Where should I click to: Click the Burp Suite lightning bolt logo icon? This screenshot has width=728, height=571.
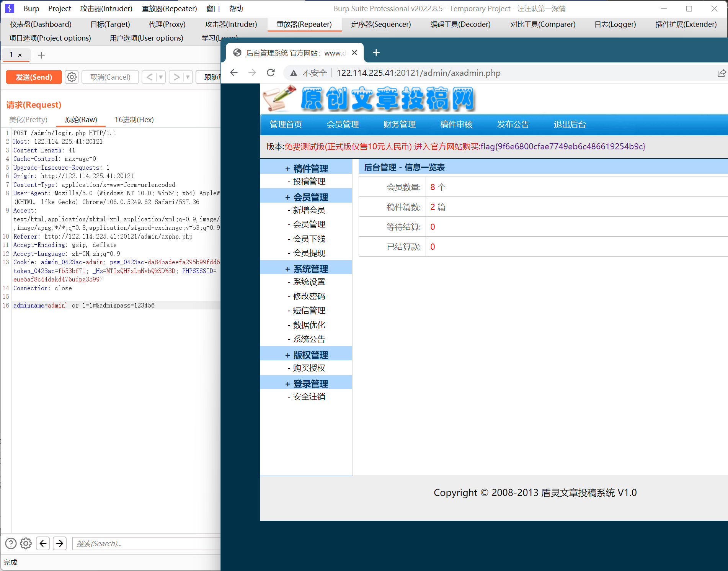tap(9, 8)
